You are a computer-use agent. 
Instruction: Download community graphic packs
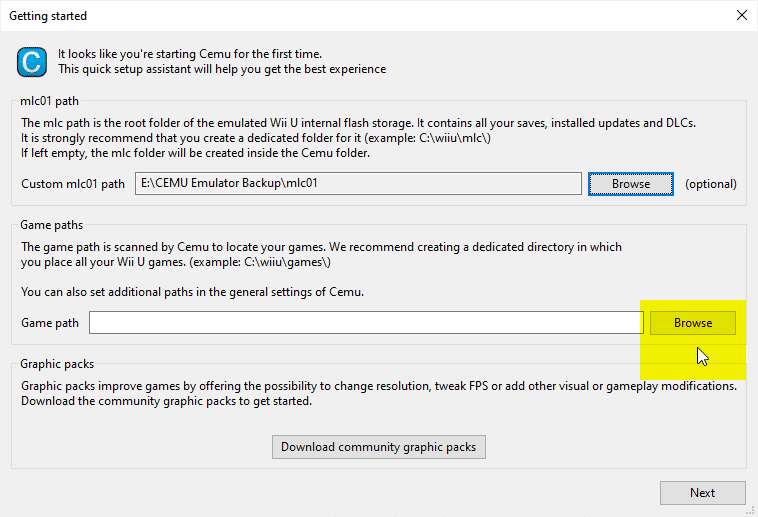pyautogui.click(x=379, y=447)
